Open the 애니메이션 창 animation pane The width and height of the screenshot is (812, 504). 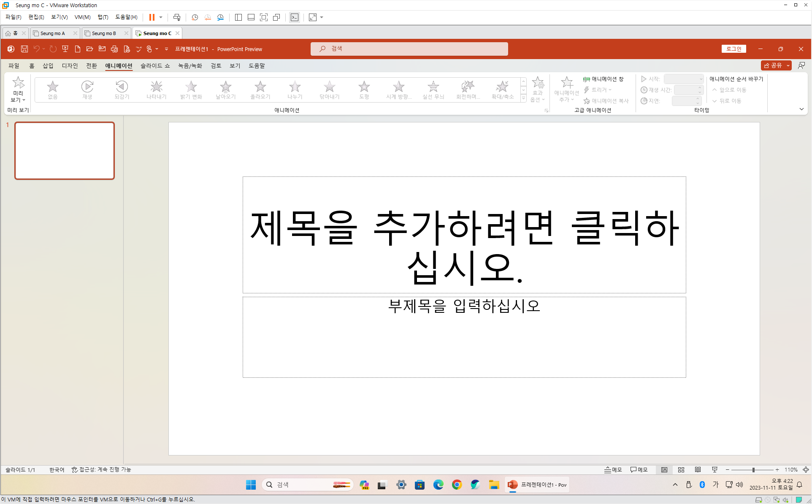point(604,79)
